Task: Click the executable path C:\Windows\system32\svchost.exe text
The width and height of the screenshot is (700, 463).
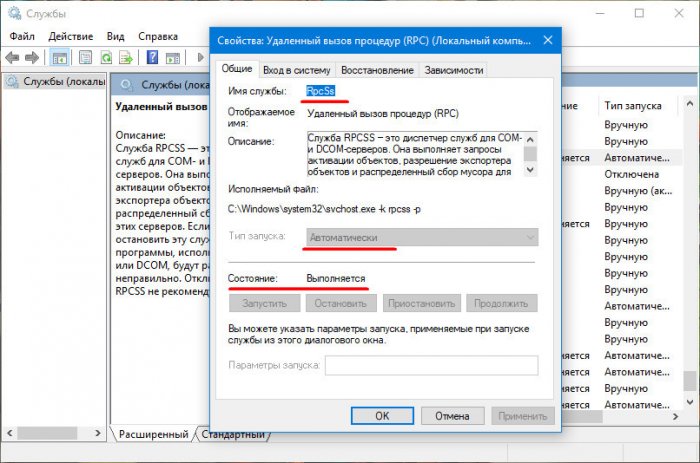Action: coord(324,209)
